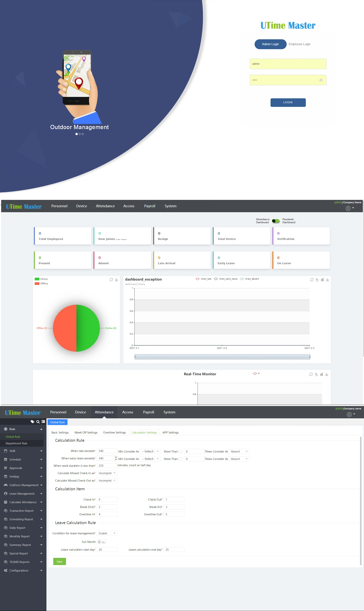Open Condition for leave management dropdown
Image resolution: width=364 pixels, height=611 pixels.
(107, 533)
